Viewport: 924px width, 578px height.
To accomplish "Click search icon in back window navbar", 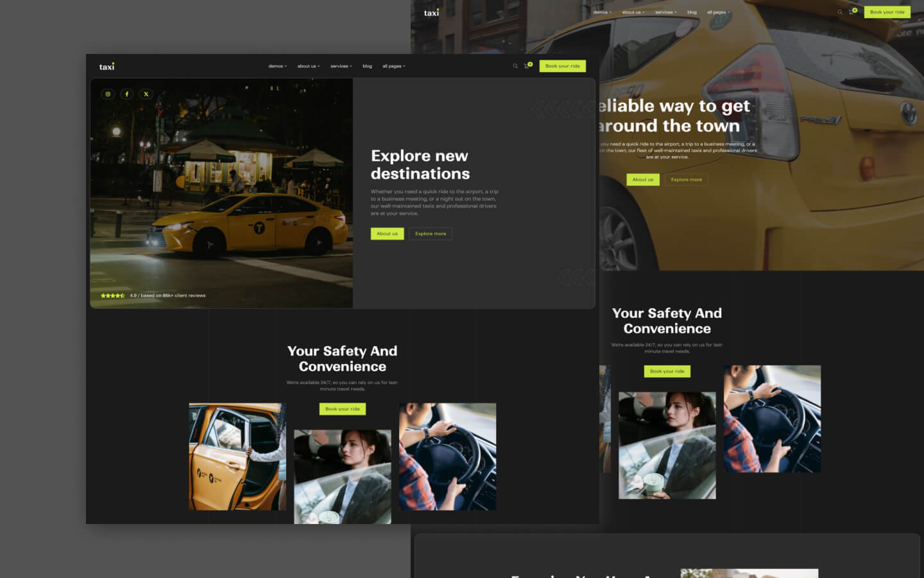I will (840, 12).
